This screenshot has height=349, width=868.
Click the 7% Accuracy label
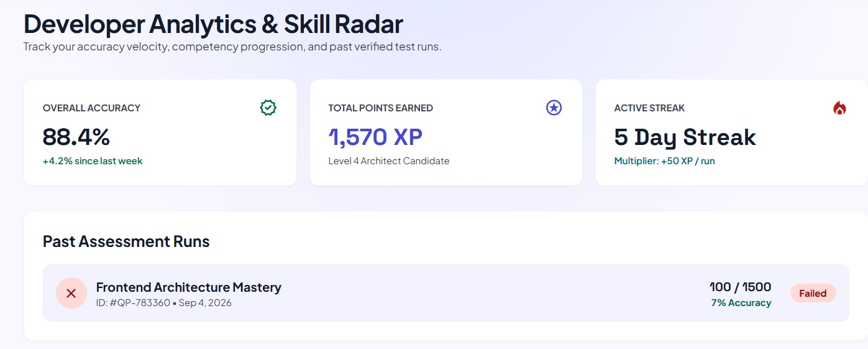[741, 303]
